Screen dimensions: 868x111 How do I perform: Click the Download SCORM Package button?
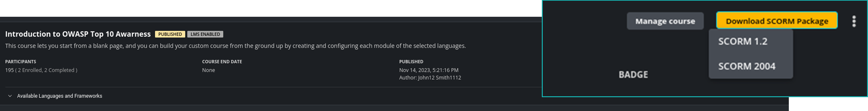coord(776,21)
